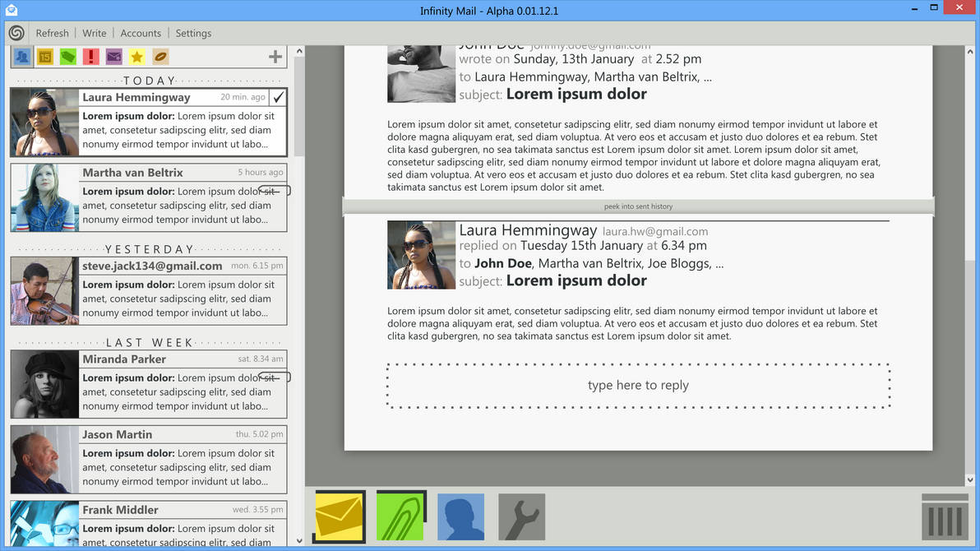This screenshot has height=551, width=980.
Task: Open the gray wrench tools icon
Action: [522, 516]
